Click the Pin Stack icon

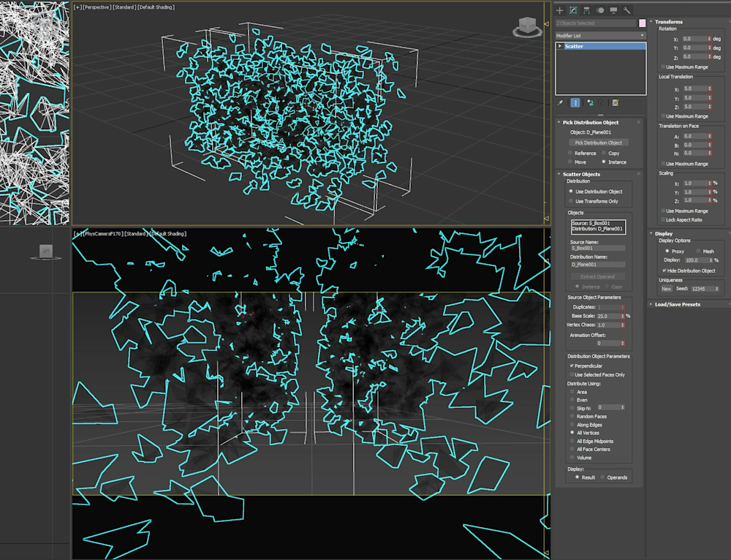pyautogui.click(x=561, y=103)
